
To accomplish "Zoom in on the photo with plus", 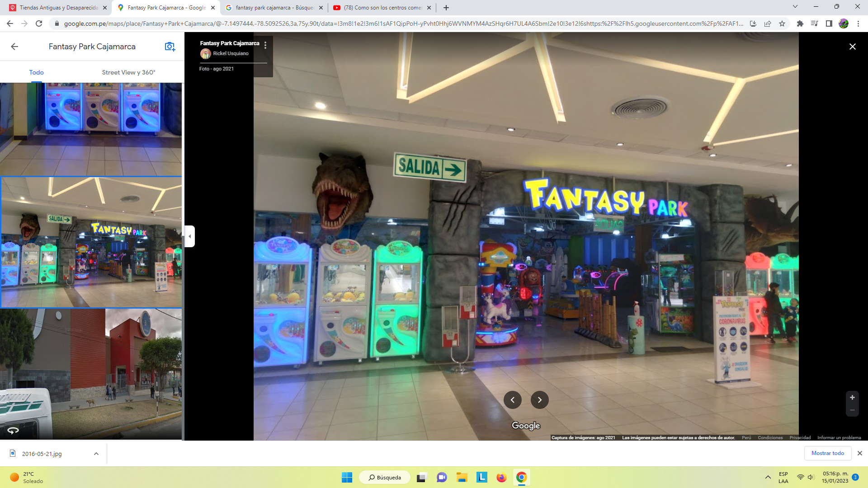I will [852, 398].
